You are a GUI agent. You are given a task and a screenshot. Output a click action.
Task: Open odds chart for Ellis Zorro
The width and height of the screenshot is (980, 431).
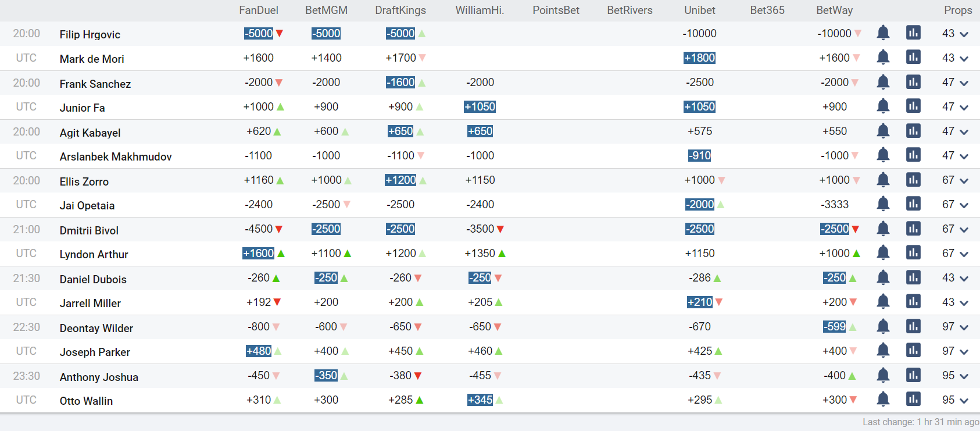(913, 179)
